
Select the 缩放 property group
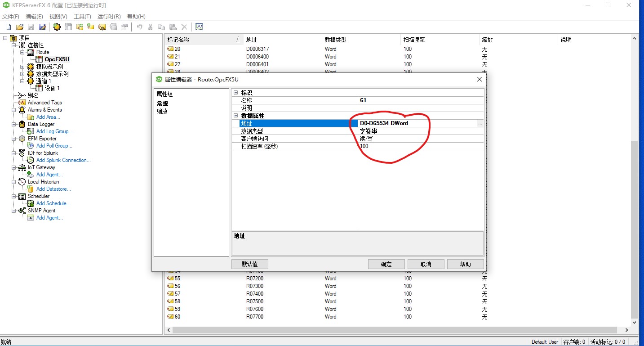tap(162, 111)
